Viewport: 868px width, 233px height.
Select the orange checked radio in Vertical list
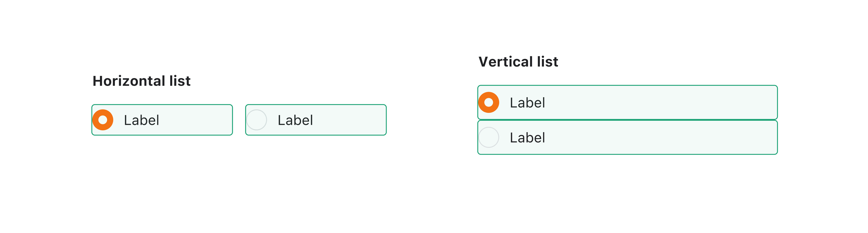click(489, 102)
